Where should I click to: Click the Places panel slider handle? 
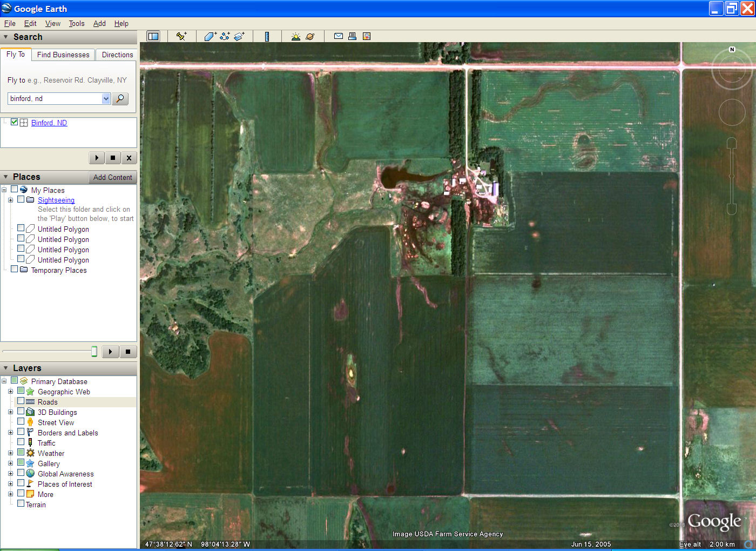tap(94, 352)
